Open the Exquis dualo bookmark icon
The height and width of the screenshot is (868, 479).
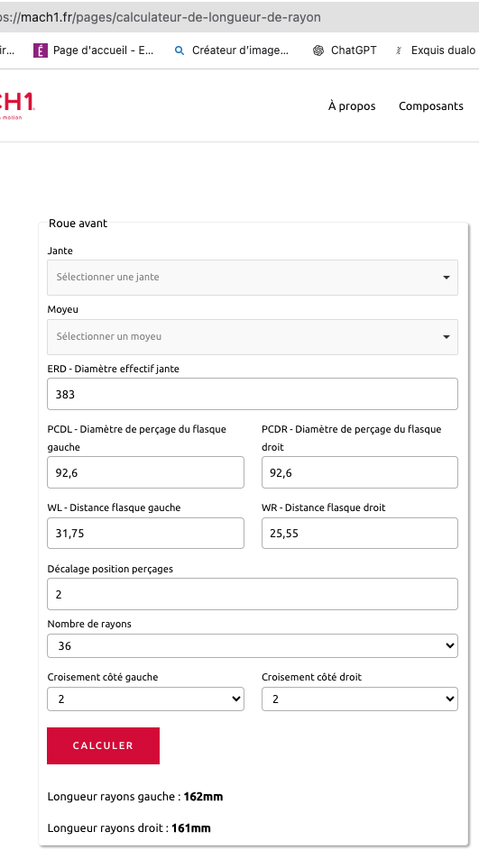coord(398,50)
